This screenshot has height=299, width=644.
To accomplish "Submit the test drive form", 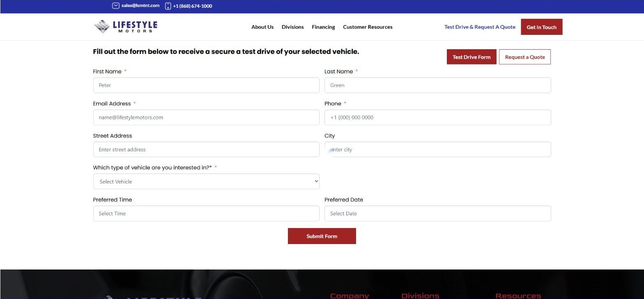I will 322,236.
